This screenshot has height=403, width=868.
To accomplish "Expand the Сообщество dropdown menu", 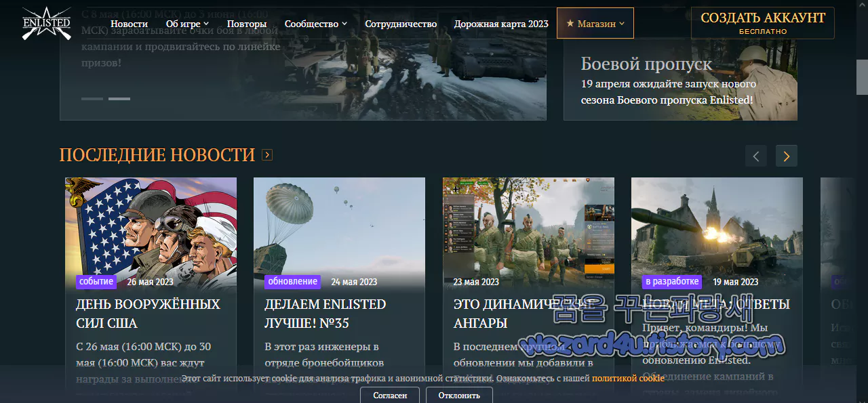I will point(316,24).
